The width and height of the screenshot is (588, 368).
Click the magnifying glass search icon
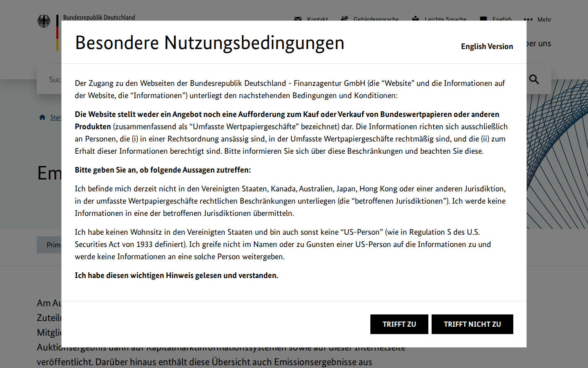534,79
